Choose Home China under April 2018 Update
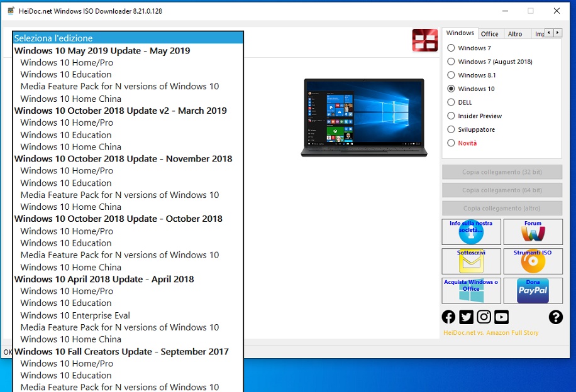The height and width of the screenshot is (392, 576). tap(128, 339)
